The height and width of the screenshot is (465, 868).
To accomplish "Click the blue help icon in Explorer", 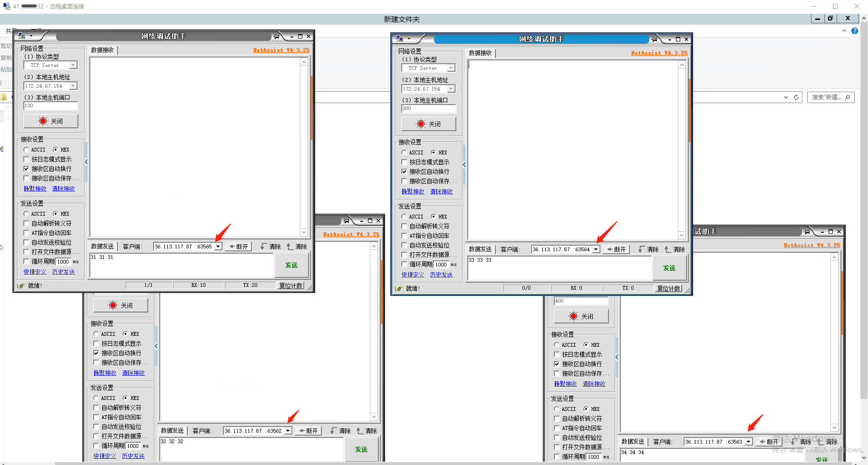I will tap(854, 31).
